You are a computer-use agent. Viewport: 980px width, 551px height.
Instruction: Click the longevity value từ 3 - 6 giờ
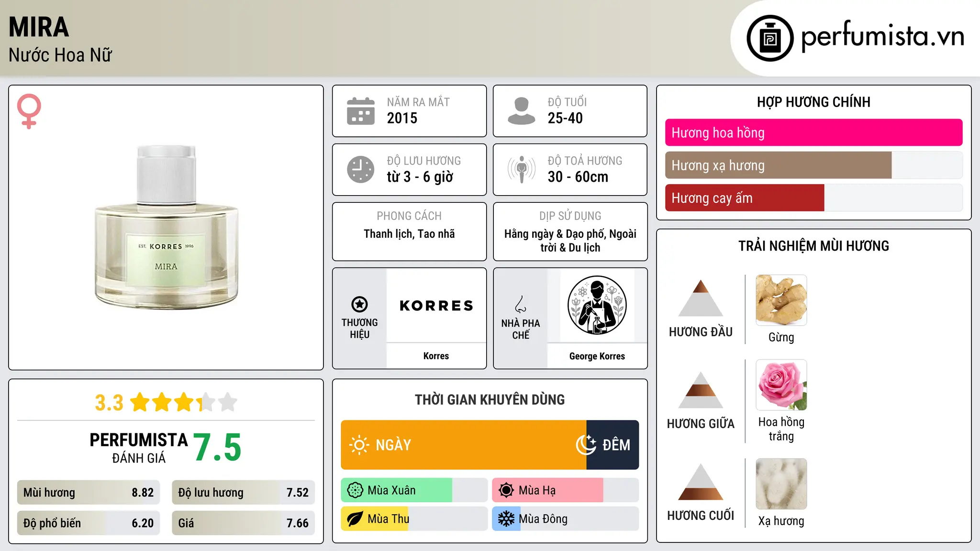pos(420,177)
